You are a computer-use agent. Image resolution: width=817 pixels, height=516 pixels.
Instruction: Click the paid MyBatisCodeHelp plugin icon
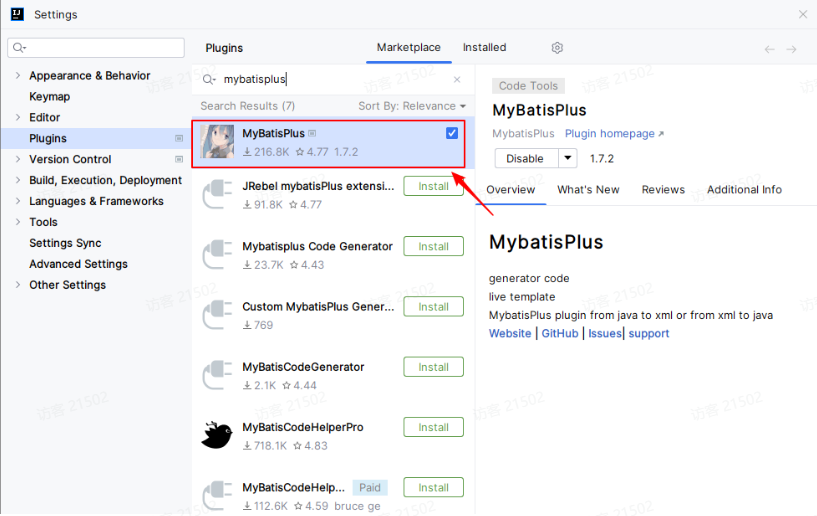217,496
